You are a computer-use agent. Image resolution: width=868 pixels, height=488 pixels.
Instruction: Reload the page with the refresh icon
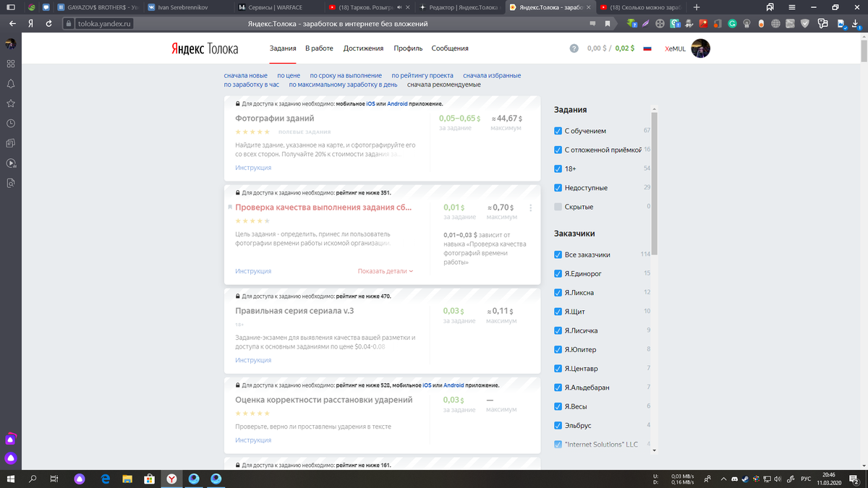[x=48, y=23]
